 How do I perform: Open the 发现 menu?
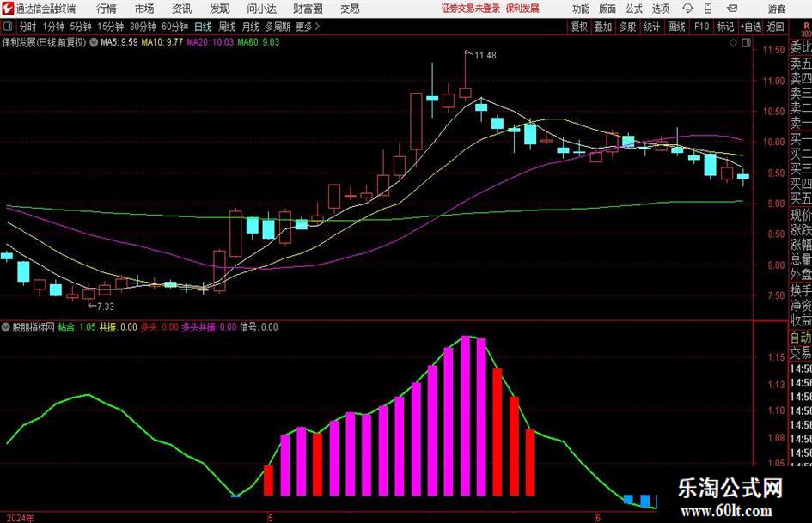click(220, 9)
